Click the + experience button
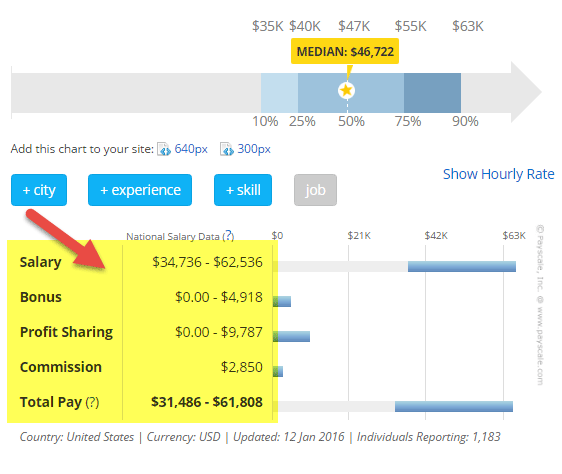 coord(140,190)
